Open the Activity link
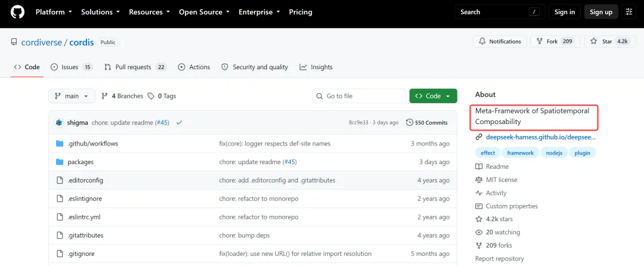 pyautogui.click(x=491, y=193)
